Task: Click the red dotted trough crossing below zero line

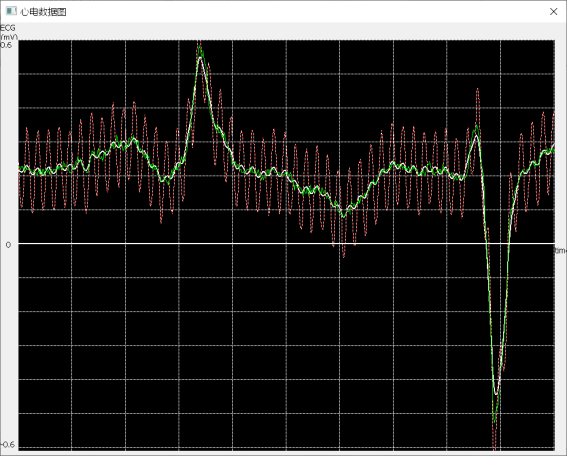Action: pos(344,255)
